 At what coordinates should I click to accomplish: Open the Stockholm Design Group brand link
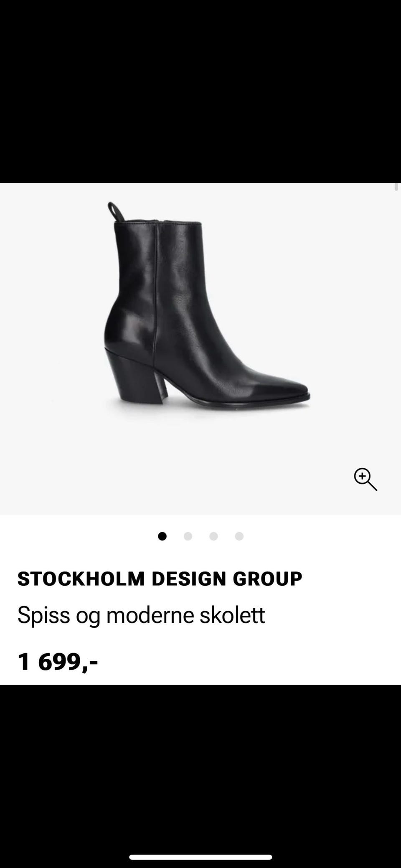(x=160, y=579)
